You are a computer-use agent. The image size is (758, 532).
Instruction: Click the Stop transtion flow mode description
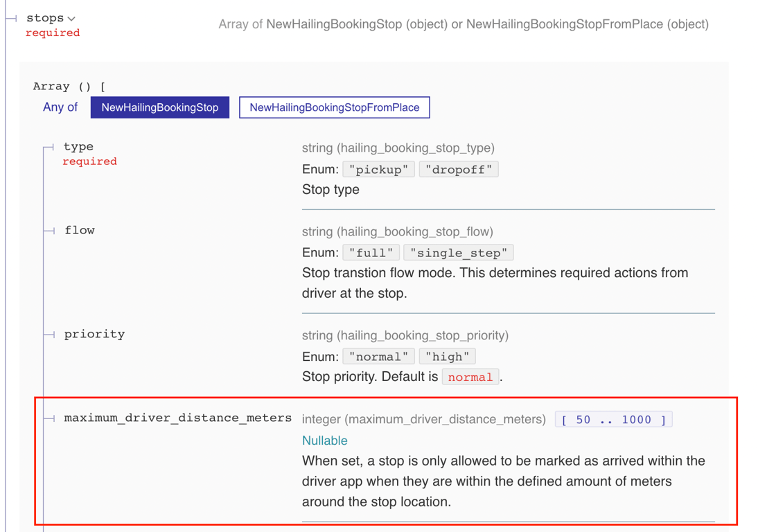pos(495,283)
